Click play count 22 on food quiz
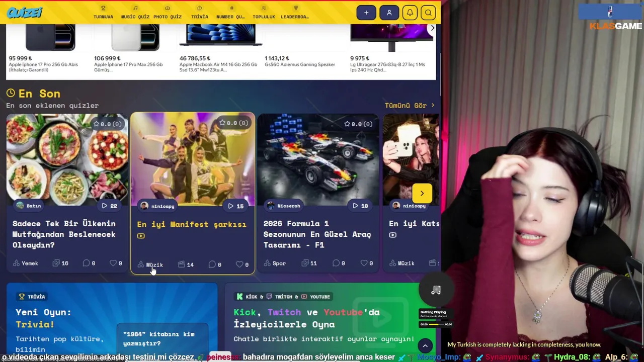The width and height of the screenshot is (644, 362). (109, 206)
